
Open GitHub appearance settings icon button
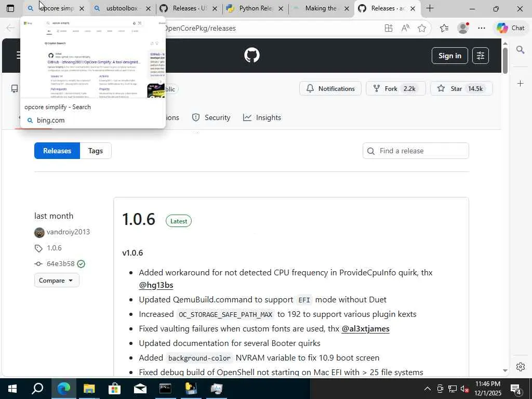(x=481, y=56)
